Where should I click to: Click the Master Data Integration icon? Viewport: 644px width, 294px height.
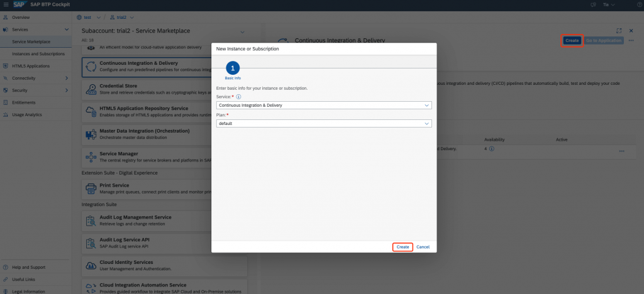(x=91, y=134)
